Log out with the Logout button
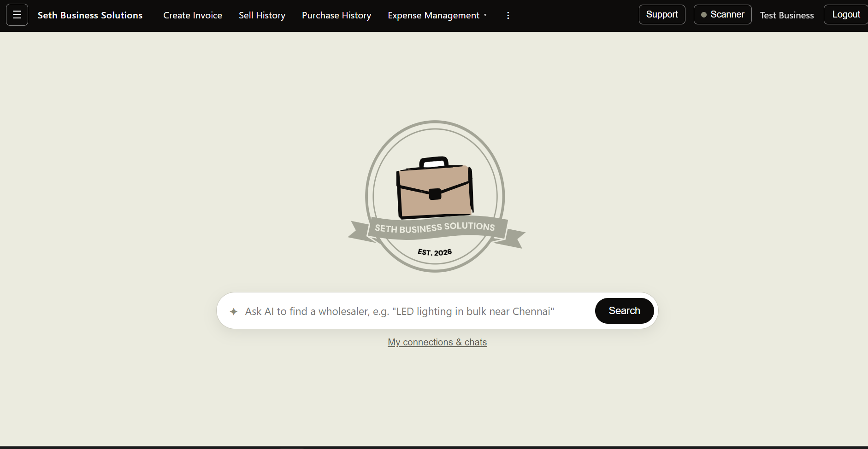This screenshot has width=868, height=449. (845, 15)
